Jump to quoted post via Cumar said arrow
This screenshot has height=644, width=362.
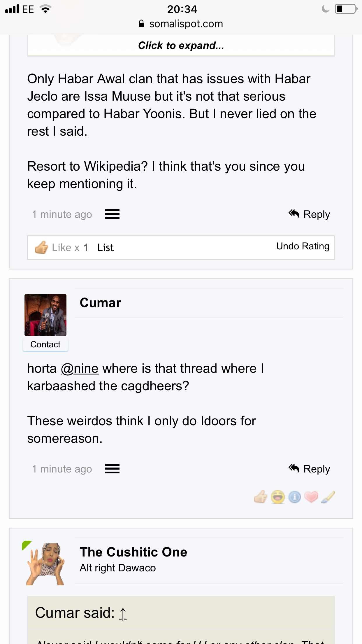point(123,614)
